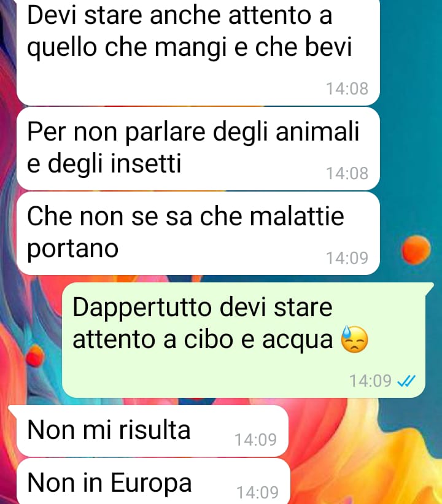Image resolution: width=442 pixels, height=504 pixels.
Task: Tap the orange circle on the chat wallpaper
Action: click(x=416, y=250)
